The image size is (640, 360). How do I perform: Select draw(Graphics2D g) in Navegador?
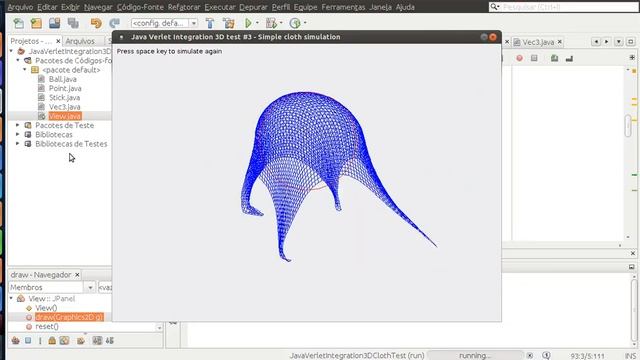point(69,317)
